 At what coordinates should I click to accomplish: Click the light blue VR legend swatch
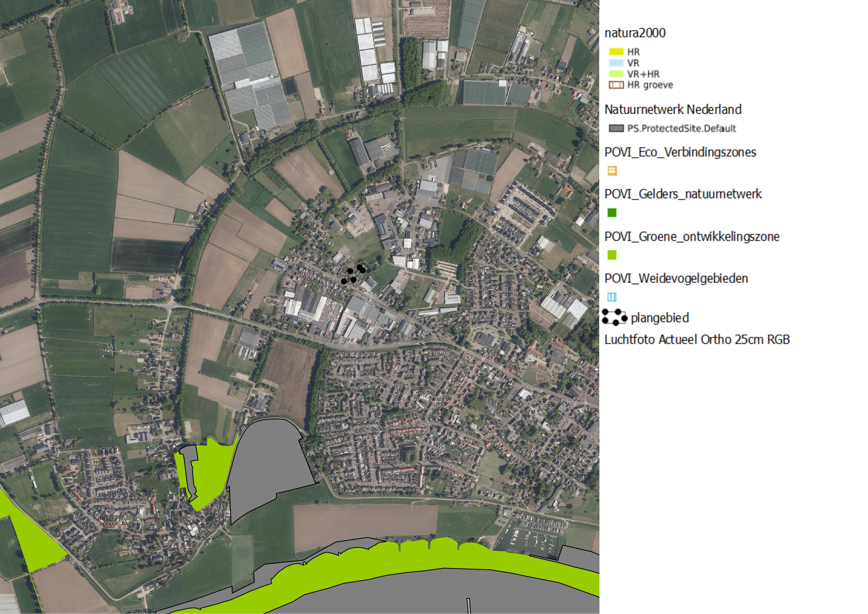point(616,62)
